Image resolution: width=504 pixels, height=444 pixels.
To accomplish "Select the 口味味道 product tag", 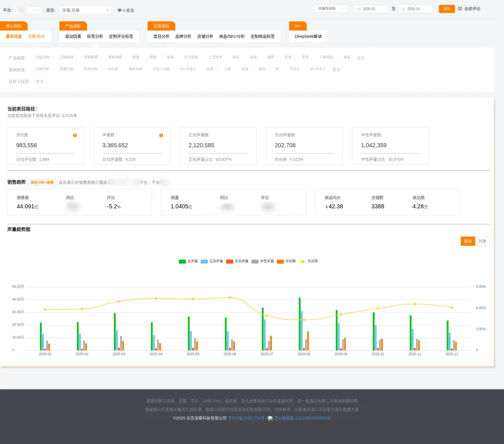I will [x=67, y=57].
